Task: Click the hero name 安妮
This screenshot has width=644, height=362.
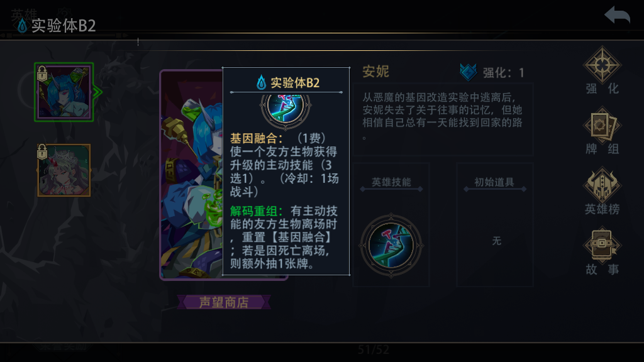Action: [x=375, y=72]
